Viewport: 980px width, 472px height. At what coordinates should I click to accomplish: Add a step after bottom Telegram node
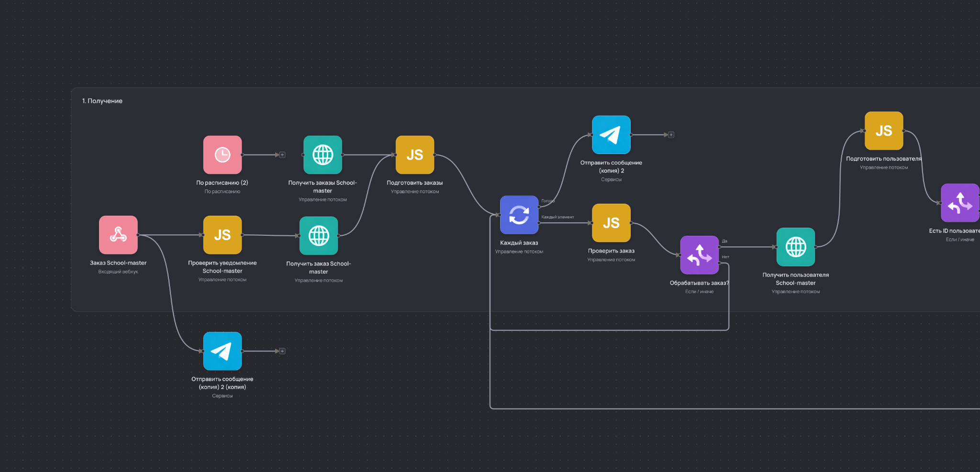click(282, 351)
